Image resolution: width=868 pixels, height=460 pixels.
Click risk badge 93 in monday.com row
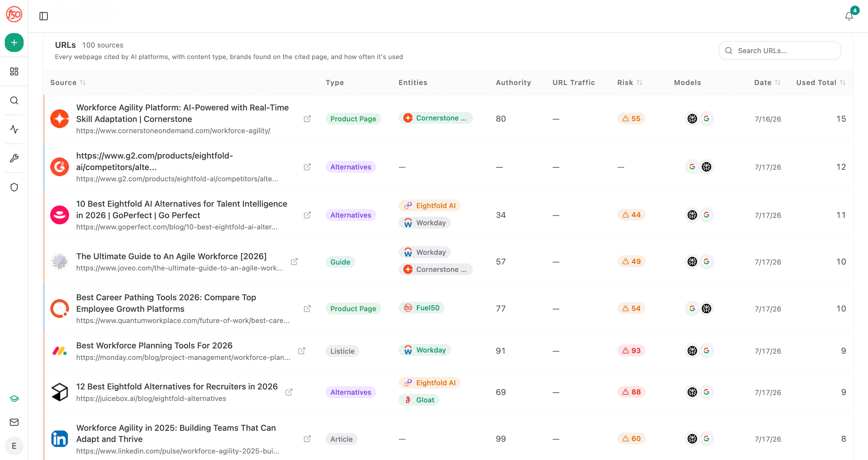coord(631,351)
